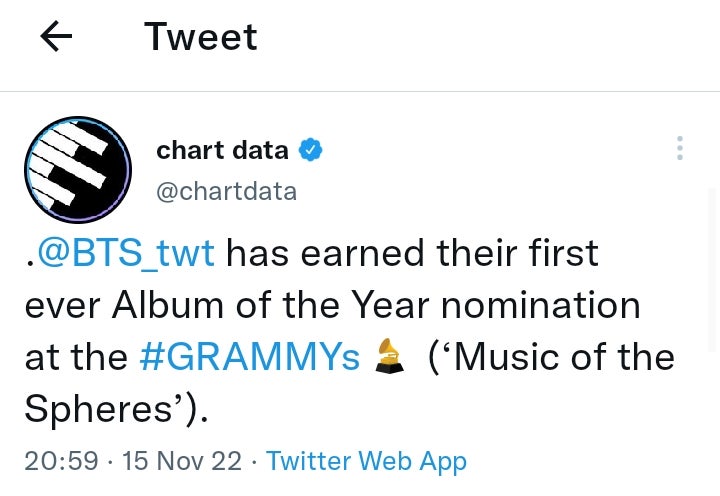Click the Twitter Web App source link
The width and height of the screenshot is (720, 496).
366,461
